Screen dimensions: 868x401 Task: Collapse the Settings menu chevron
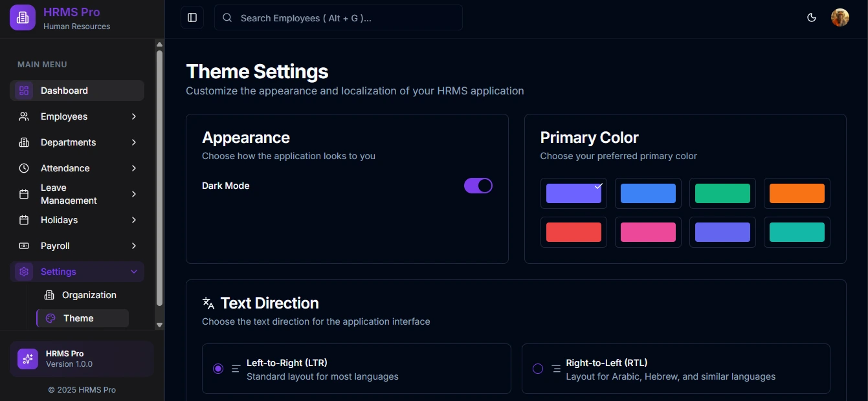tap(134, 272)
